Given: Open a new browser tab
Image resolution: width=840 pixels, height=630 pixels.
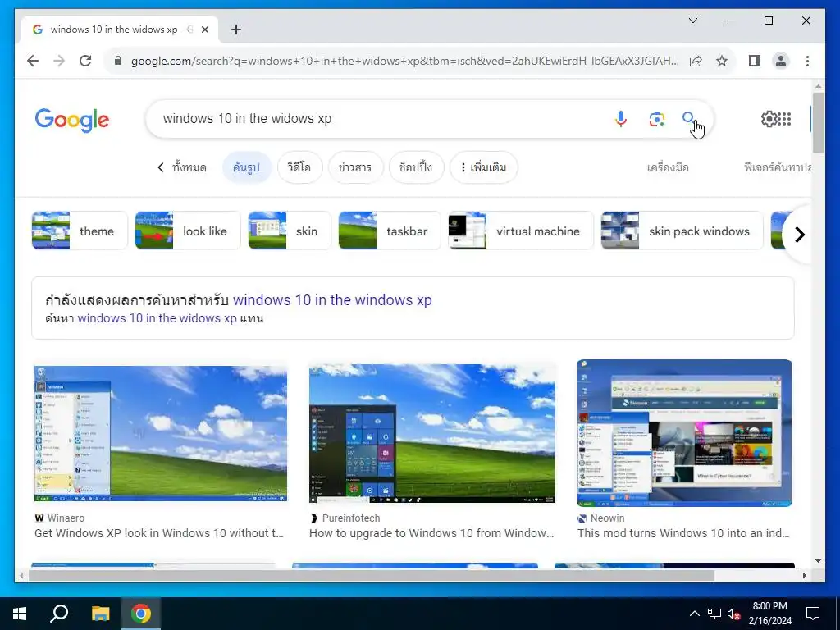Looking at the screenshot, I should point(235,30).
